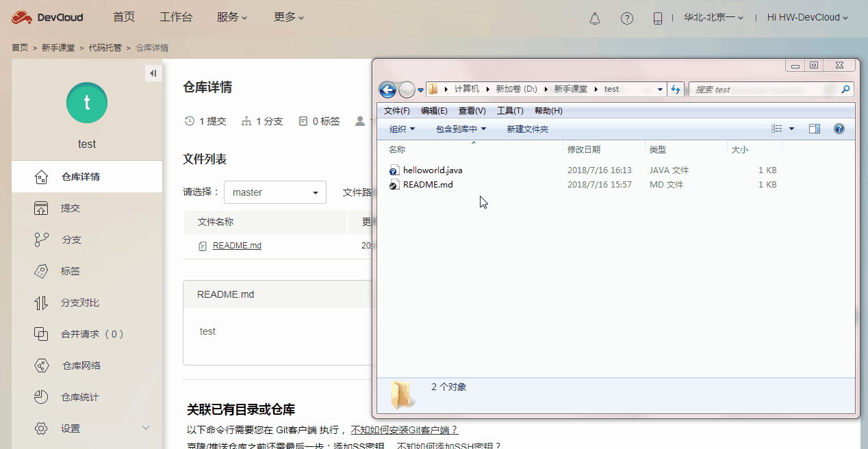Viewport: 868px width, 449px height.
Task: Click the Explorer back navigation arrow
Action: tap(387, 89)
